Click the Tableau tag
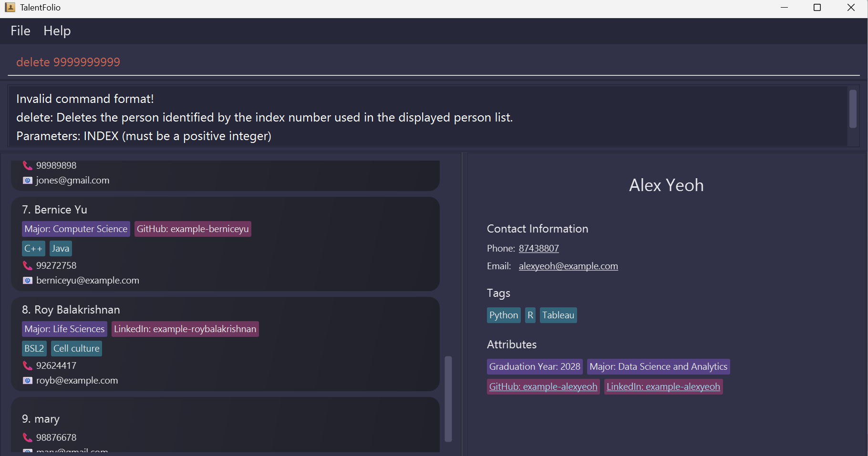The height and width of the screenshot is (456, 868). tap(558, 315)
